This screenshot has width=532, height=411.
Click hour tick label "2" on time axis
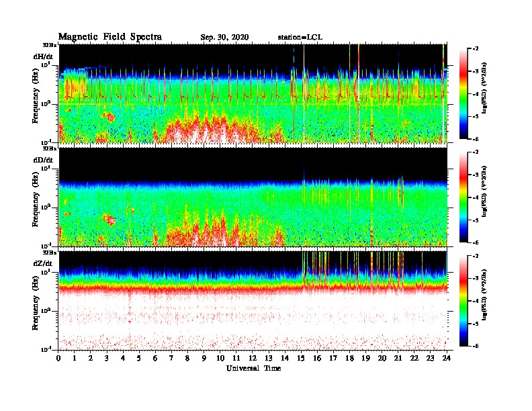(x=91, y=358)
